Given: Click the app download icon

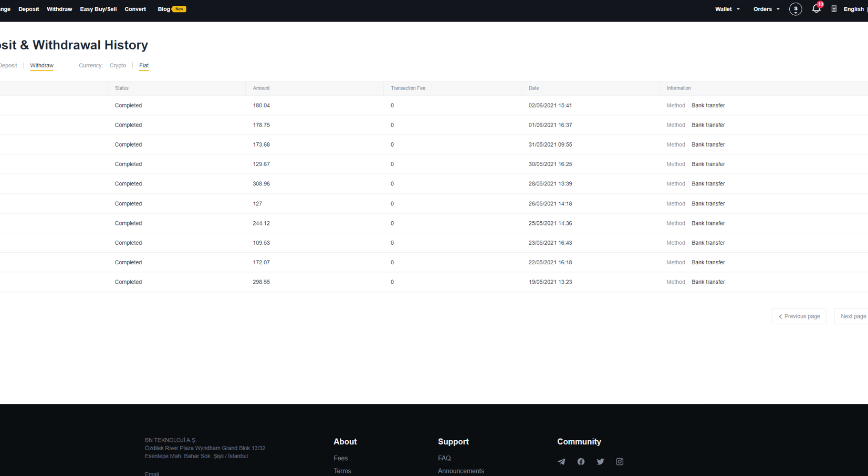Looking at the screenshot, I should tap(834, 9).
